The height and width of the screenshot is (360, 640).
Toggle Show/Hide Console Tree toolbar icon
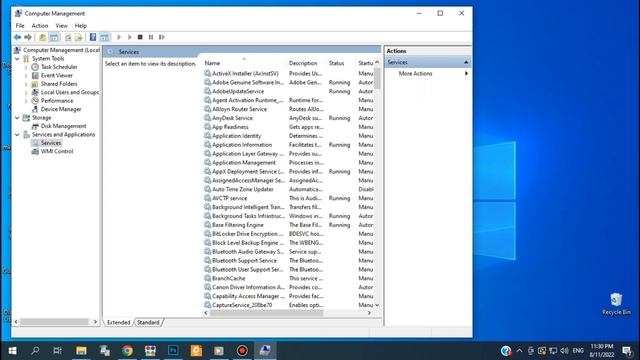coord(54,37)
